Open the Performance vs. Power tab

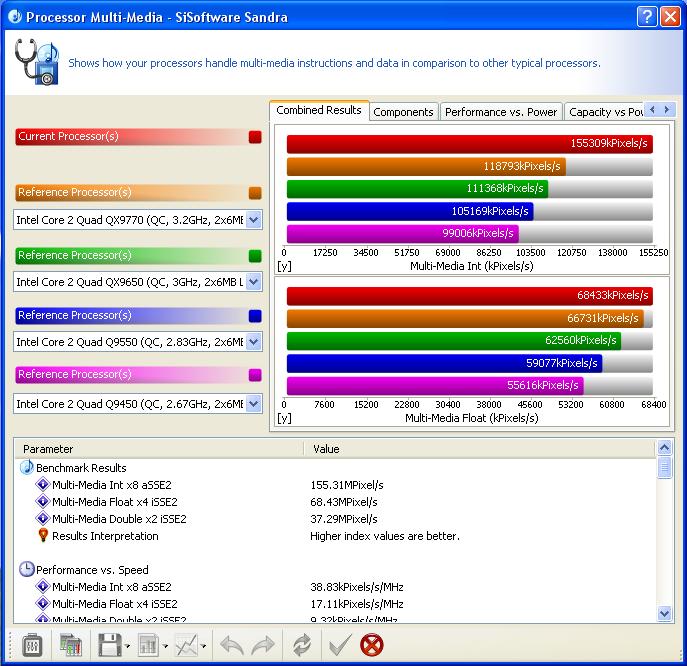[501, 112]
